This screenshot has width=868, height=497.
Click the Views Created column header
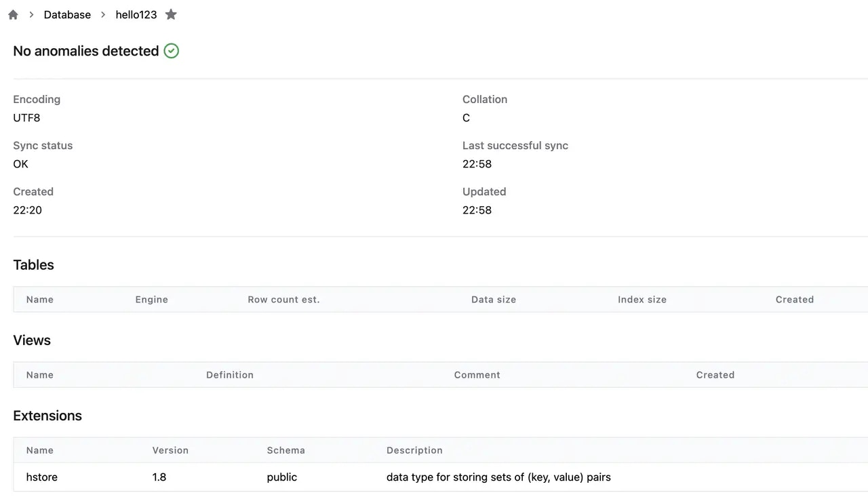[x=715, y=375]
